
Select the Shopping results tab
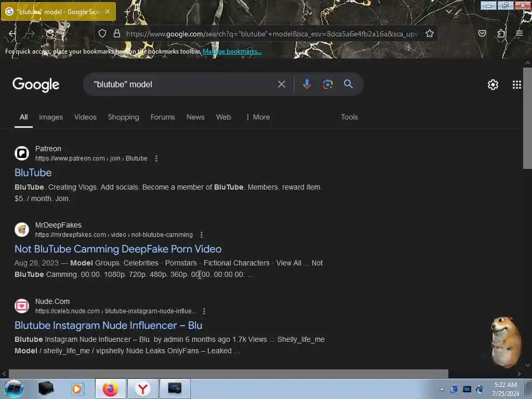point(124,117)
